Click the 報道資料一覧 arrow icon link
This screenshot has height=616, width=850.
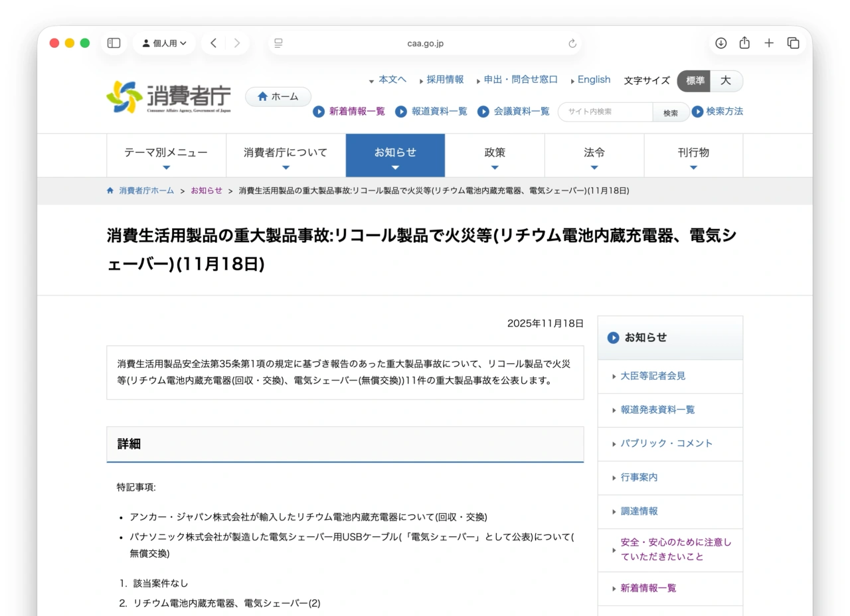pos(402,112)
